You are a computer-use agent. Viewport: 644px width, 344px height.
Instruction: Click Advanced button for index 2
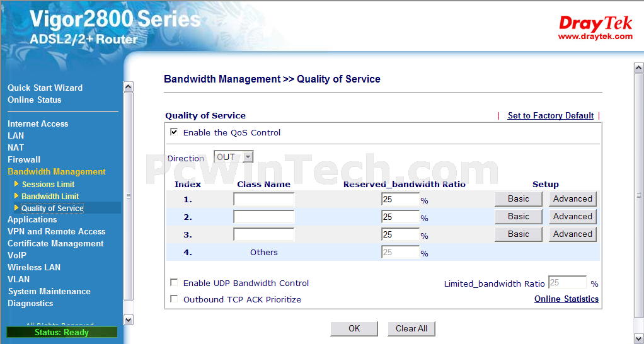click(x=573, y=217)
